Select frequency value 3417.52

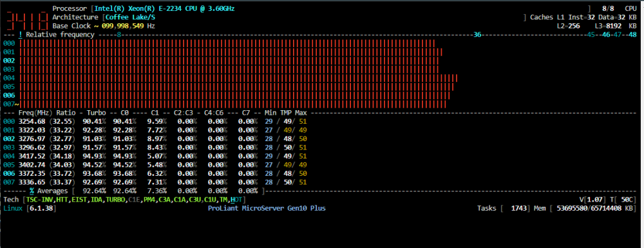[32, 156]
